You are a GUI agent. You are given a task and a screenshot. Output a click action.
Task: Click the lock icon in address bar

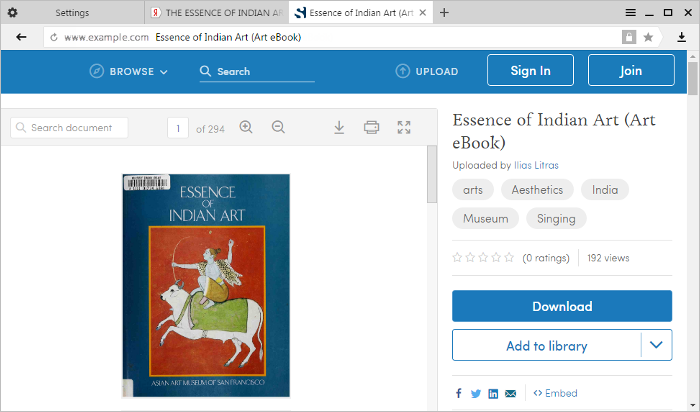629,37
